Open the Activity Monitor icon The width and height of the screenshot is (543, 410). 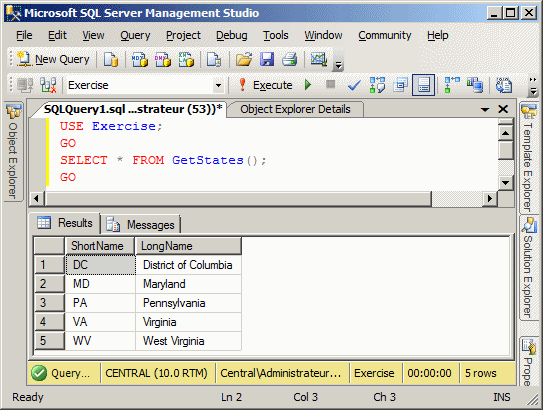pos(319,59)
